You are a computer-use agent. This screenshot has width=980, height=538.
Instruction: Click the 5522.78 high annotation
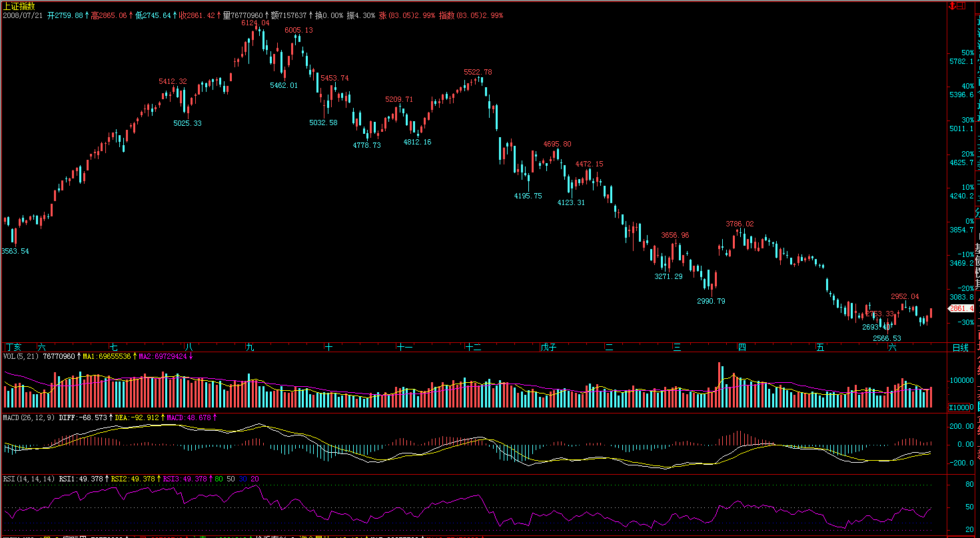tap(478, 72)
